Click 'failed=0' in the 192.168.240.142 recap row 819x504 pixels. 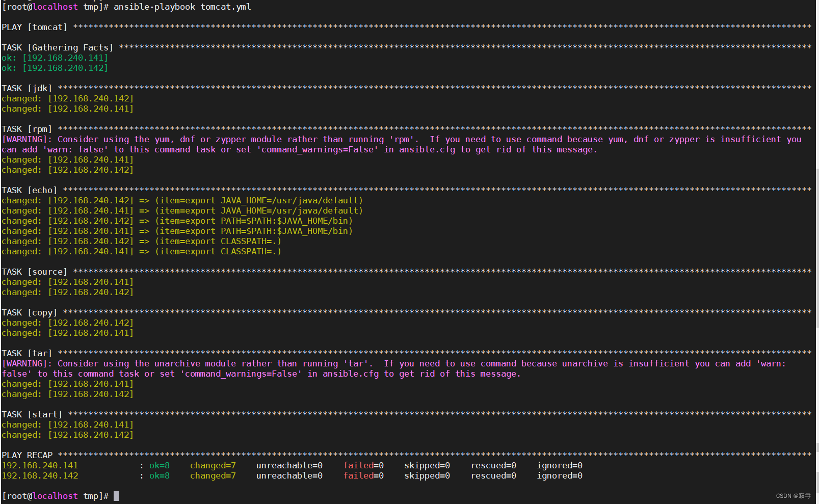363,476
